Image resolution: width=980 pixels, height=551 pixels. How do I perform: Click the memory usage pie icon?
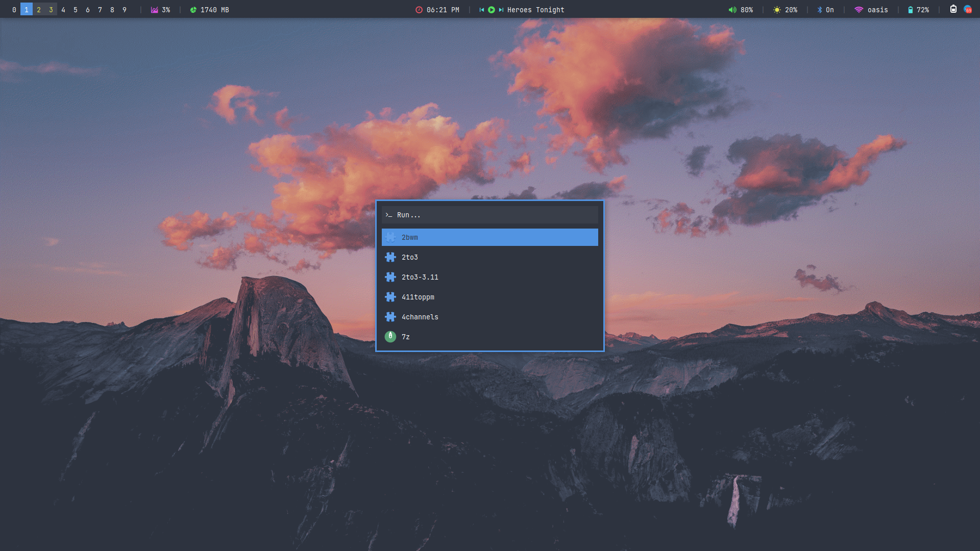pos(193,10)
